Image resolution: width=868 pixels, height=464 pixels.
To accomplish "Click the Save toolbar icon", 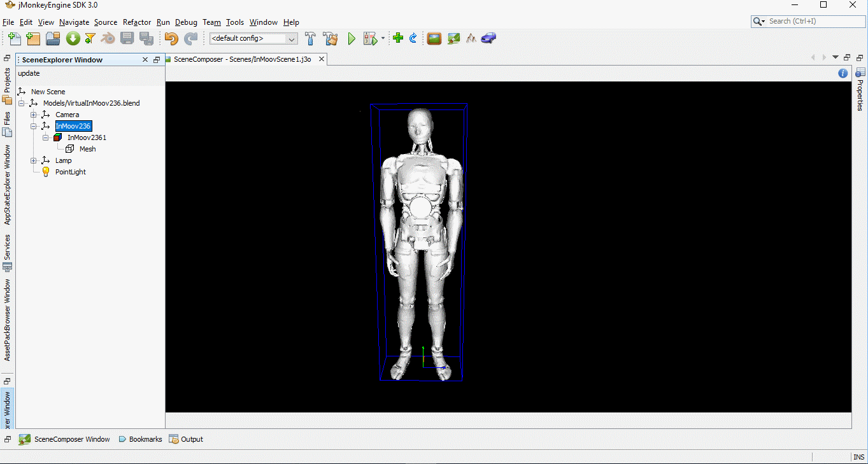I will pyautogui.click(x=127, y=39).
